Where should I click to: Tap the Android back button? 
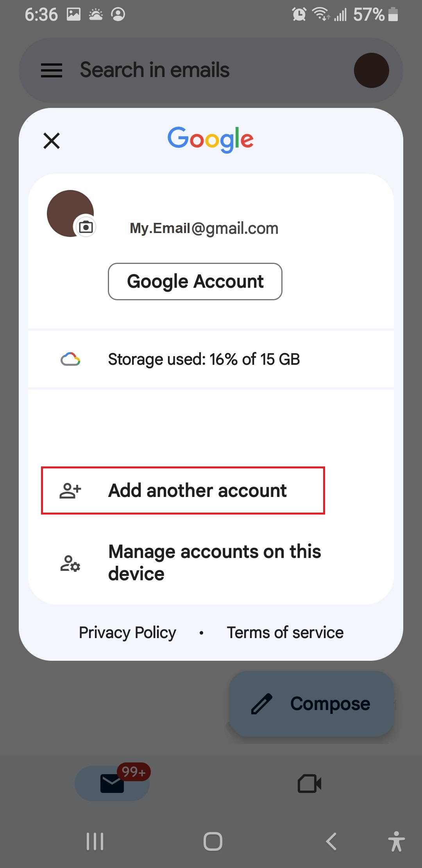(331, 841)
